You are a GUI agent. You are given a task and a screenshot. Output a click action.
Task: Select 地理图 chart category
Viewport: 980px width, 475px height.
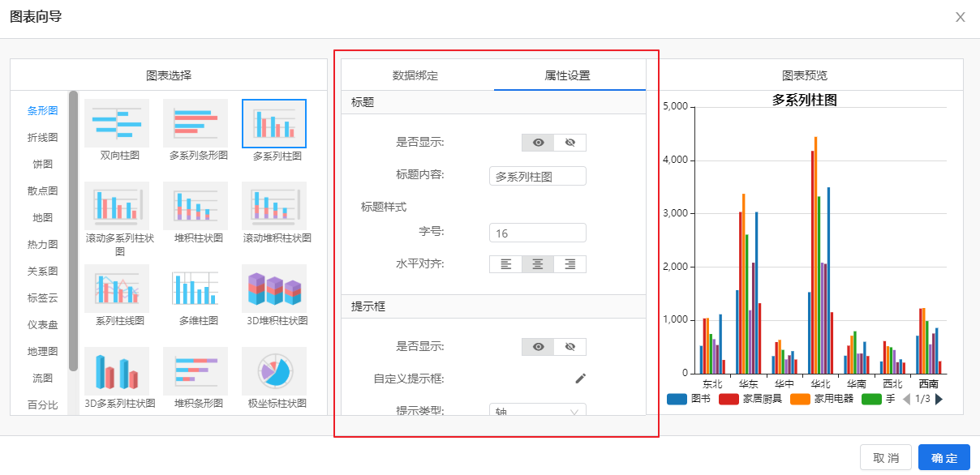42,351
